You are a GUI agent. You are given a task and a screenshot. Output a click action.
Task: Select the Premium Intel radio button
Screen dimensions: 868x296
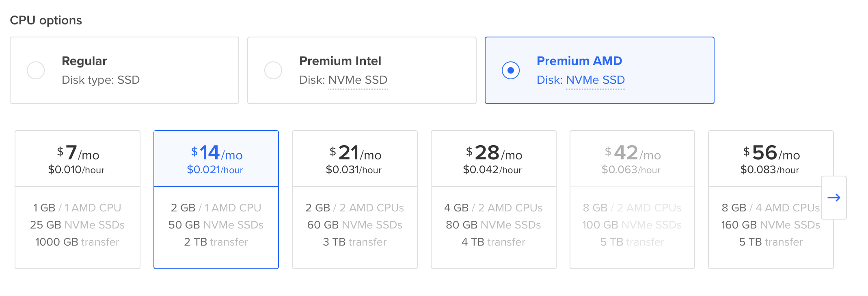tap(273, 70)
